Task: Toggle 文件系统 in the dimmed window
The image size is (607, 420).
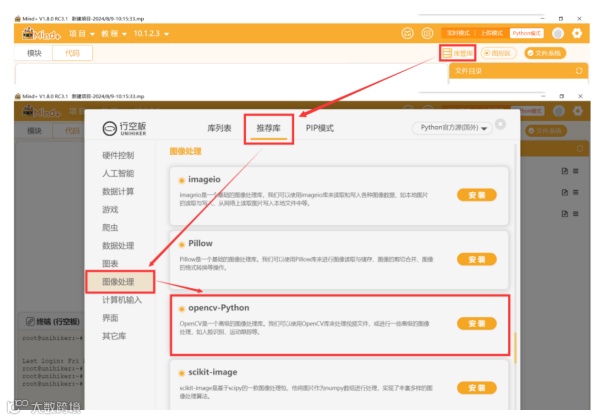Action: coord(546,131)
